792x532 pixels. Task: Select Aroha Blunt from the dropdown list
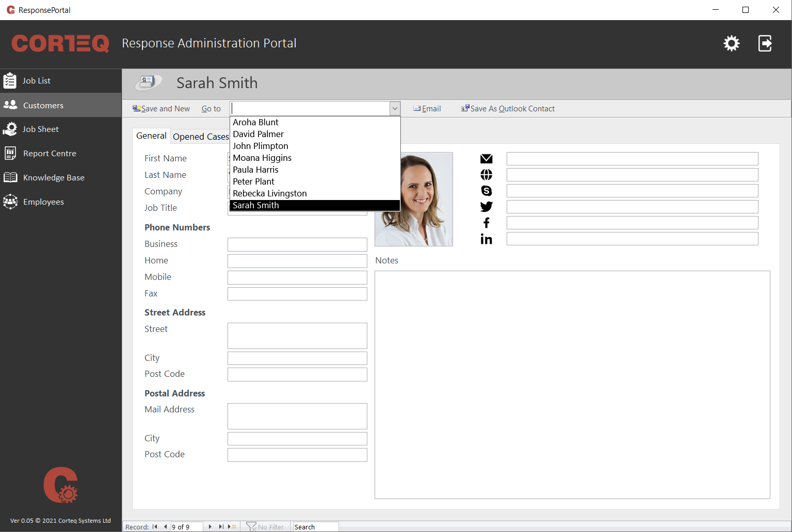pyautogui.click(x=315, y=122)
